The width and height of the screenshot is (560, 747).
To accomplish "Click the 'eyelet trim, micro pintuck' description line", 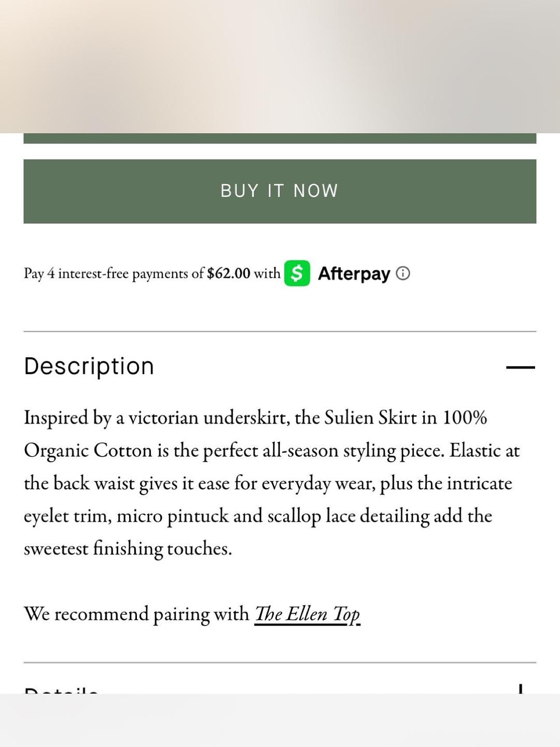I will tap(258, 516).
